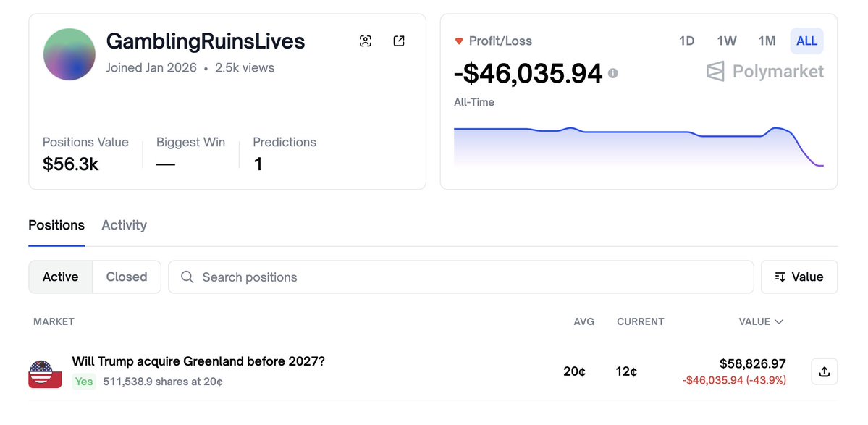Click the Predictions count '1'
The image size is (868, 425).
(258, 164)
